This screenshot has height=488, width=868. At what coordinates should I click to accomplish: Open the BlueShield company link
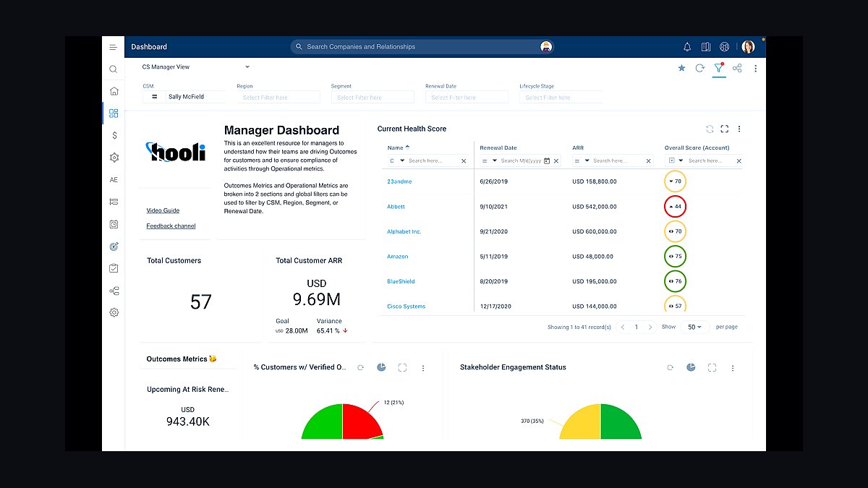401,281
